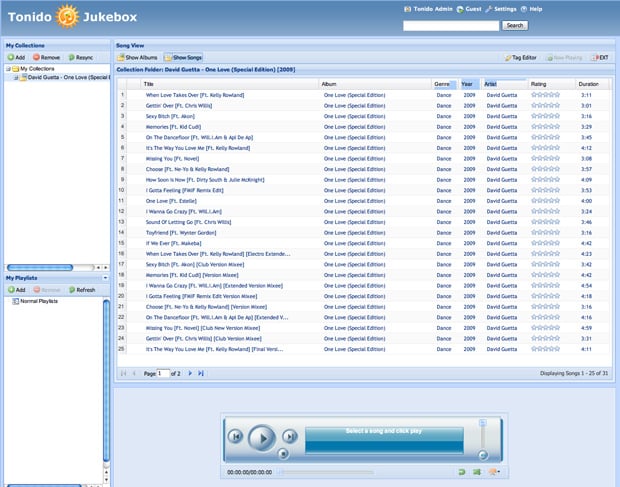The height and width of the screenshot is (487, 620).
Task: Click the Tonido Jukebox sun logo
Action: 67,17
